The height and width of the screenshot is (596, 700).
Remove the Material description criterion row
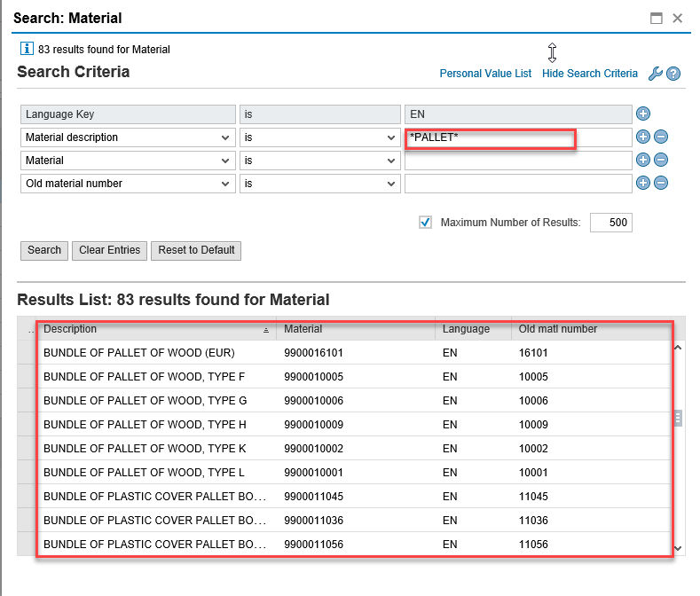(x=661, y=137)
